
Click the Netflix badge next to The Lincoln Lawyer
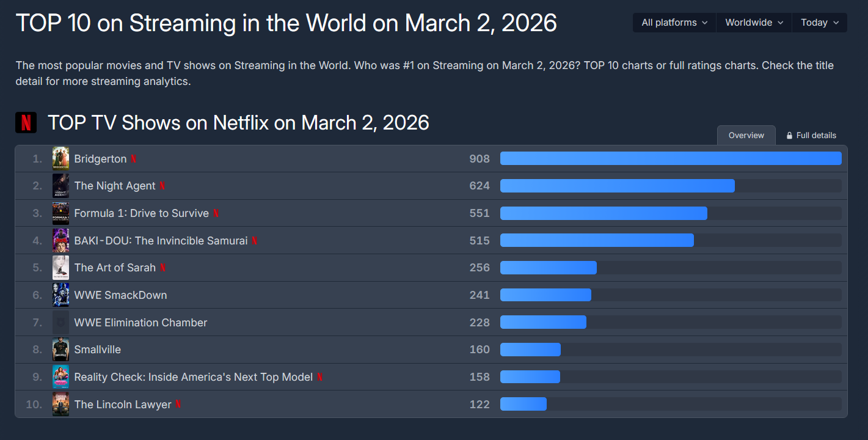pos(178,405)
